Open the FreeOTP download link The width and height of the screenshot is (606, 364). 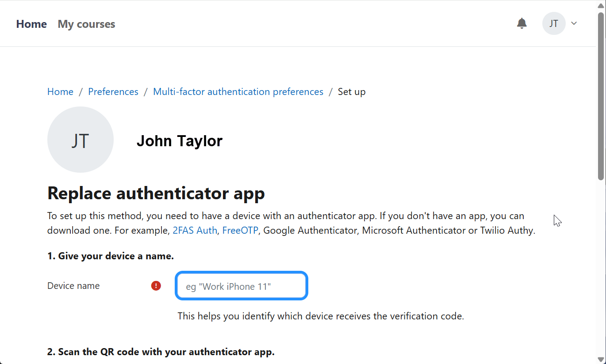240,231
